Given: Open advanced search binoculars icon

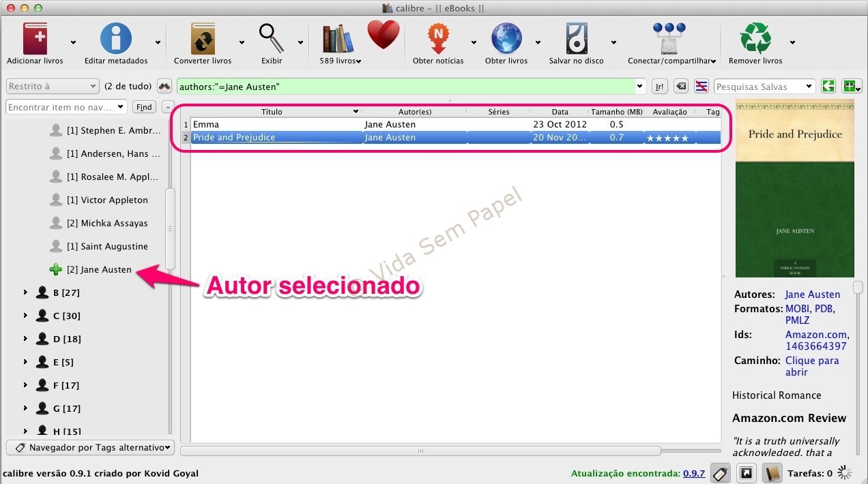Looking at the screenshot, I should [x=164, y=87].
